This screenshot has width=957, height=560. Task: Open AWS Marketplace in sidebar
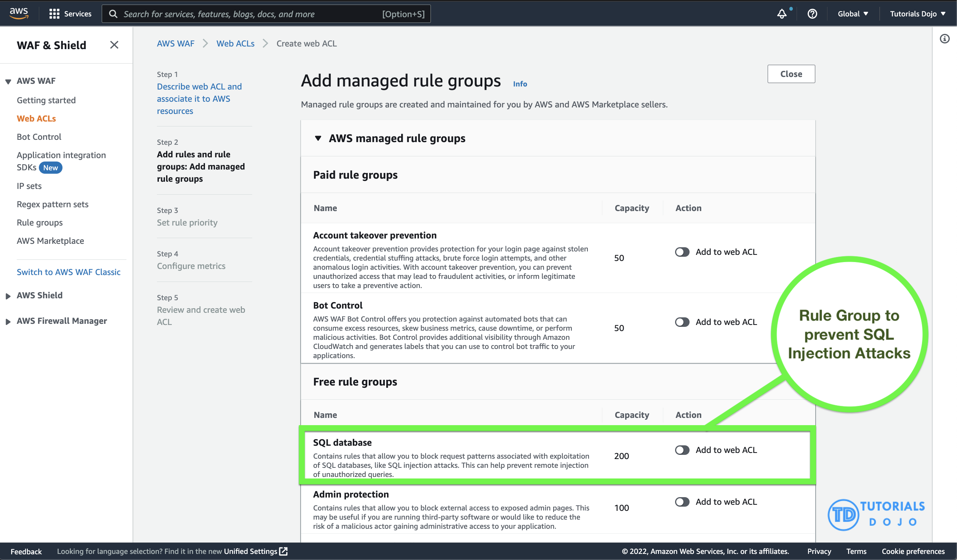click(x=50, y=241)
